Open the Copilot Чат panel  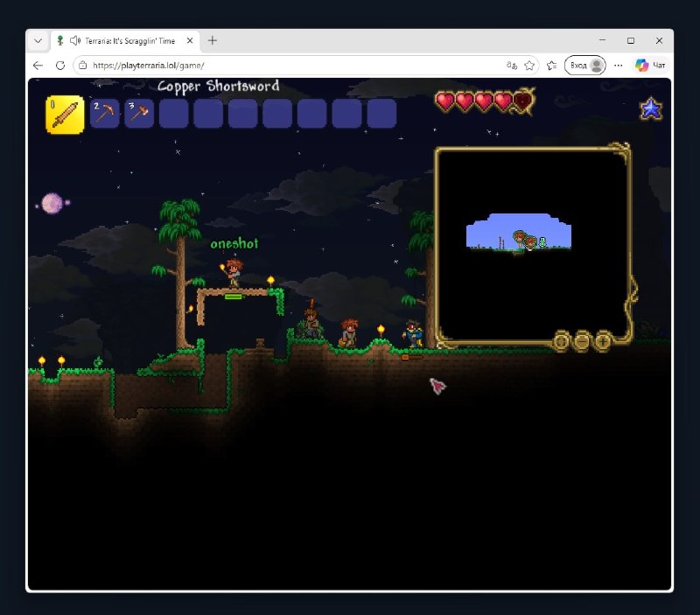(x=650, y=65)
